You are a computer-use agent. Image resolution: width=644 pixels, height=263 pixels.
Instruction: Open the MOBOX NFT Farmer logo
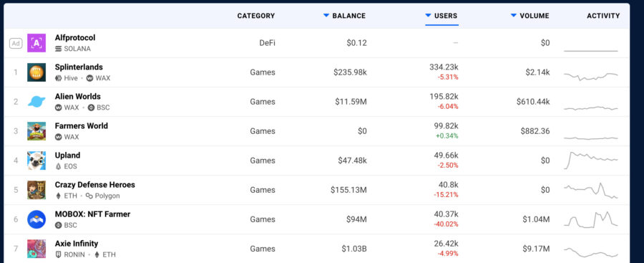pos(36,219)
